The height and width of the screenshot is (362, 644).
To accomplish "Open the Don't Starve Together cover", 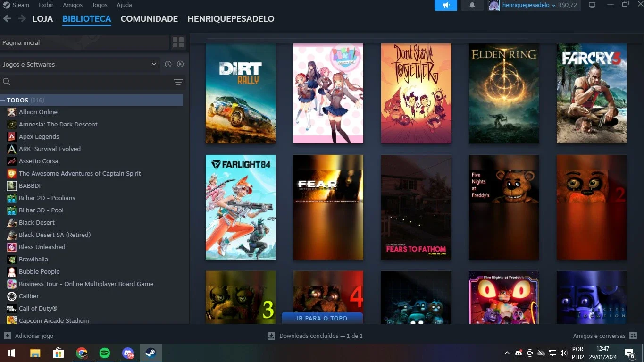I will pyautogui.click(x=416, y=93).
